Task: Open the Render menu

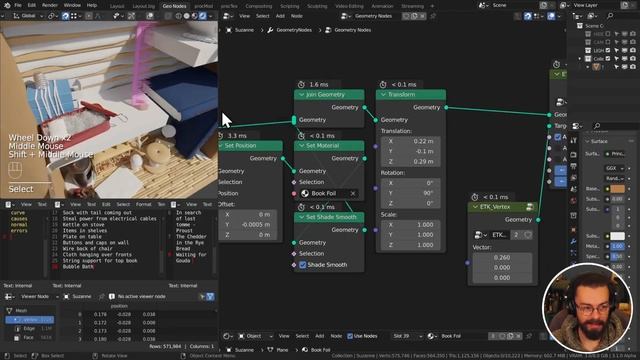Action: tap(50, 6)
